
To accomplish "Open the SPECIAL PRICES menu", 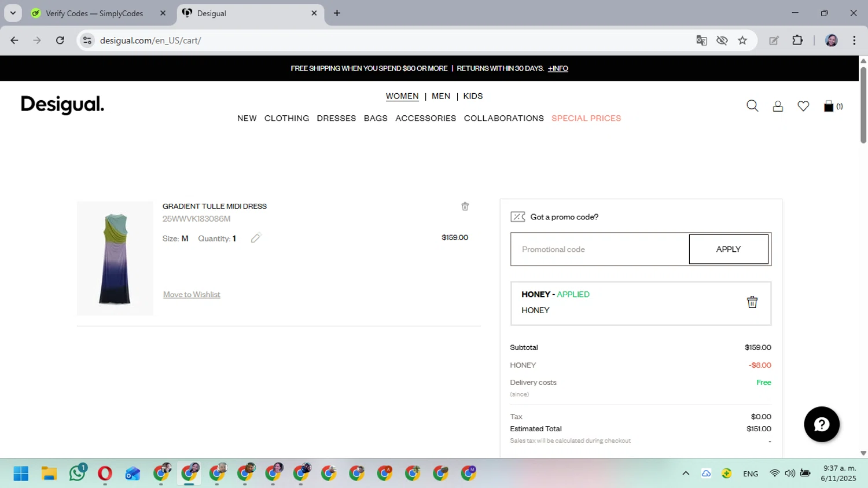I will coord(586,118).
